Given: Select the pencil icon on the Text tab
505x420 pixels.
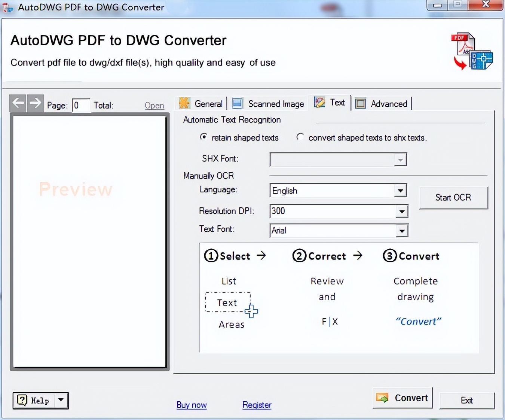Looking at the screenshot, I should pyautogui.click(x=319, y=102).
